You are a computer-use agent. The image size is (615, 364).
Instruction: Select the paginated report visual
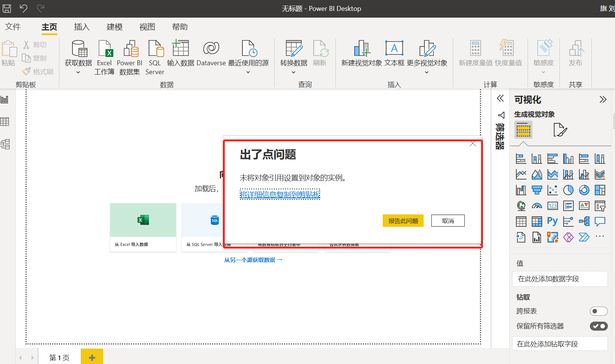click(537, 237)
